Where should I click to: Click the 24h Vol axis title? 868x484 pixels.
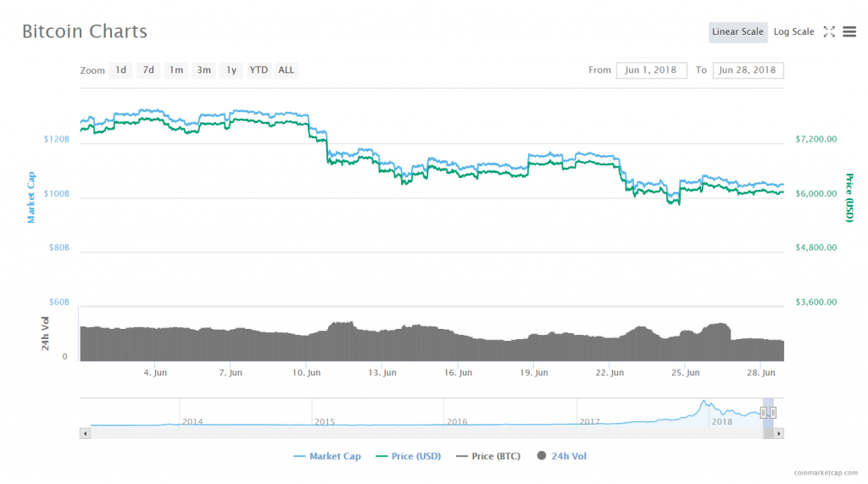[x=46, y=333]
